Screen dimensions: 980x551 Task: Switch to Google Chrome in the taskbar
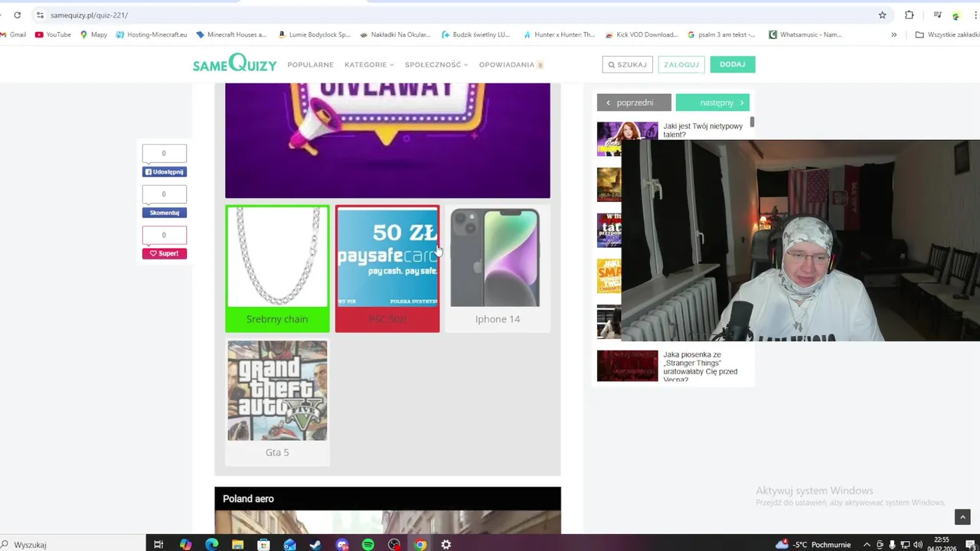pos(420,544)
